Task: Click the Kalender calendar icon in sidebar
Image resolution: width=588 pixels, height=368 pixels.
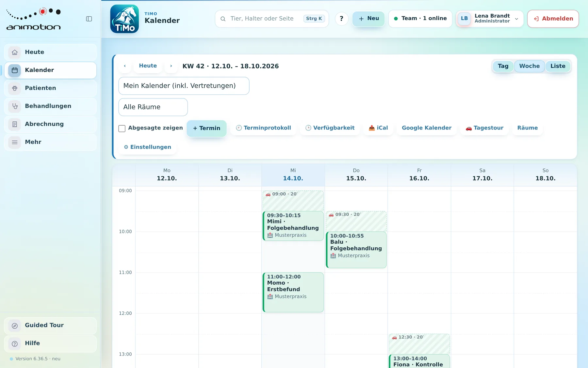Action: [14, 70]
